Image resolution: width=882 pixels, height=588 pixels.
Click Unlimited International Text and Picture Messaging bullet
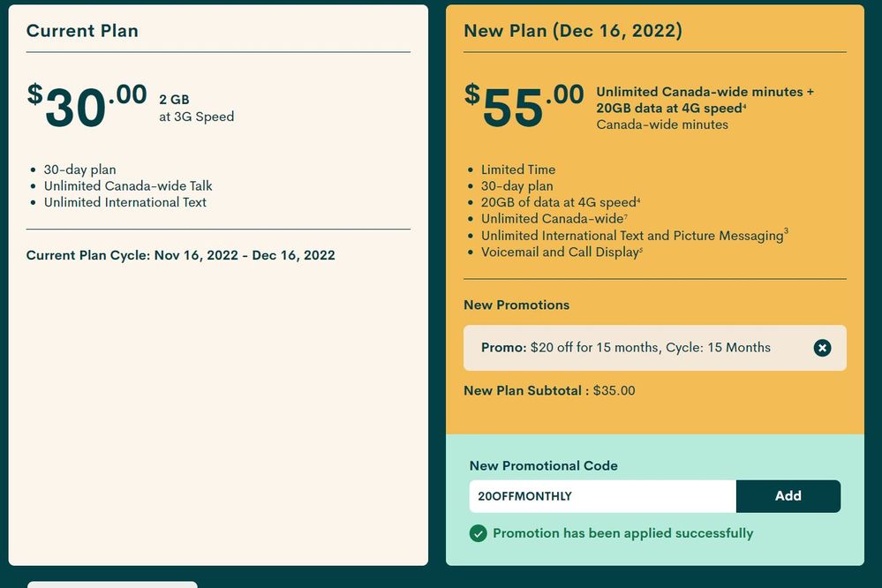coord(633,236)
